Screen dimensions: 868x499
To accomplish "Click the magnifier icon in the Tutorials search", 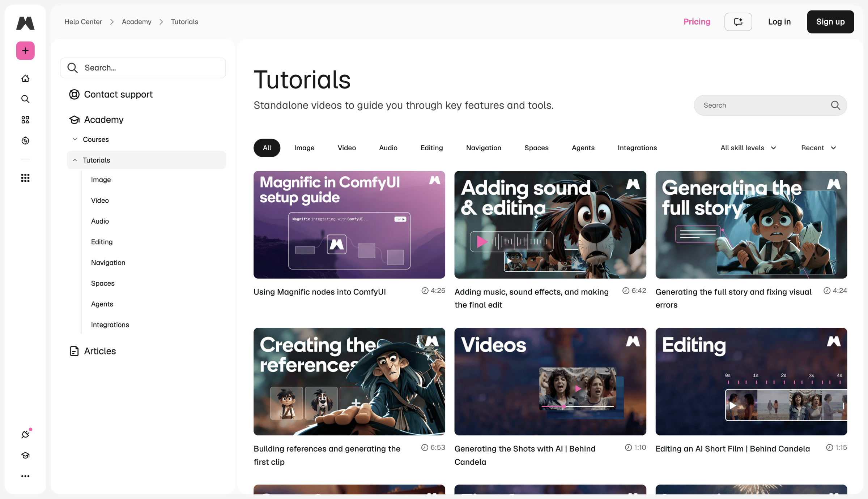I will click(x=835, y=105).
